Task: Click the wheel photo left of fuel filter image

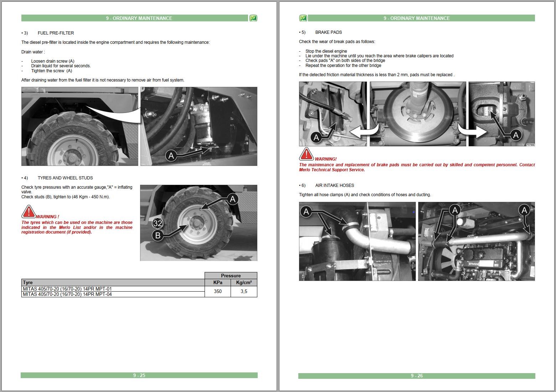Action: coord(80,126)
